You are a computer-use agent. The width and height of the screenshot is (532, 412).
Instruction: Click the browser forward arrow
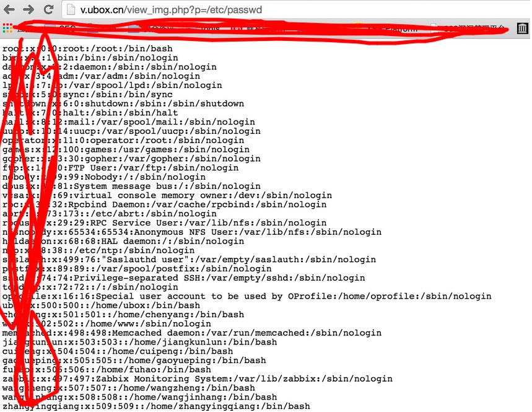pyautogui.click(x=28, y=9)
